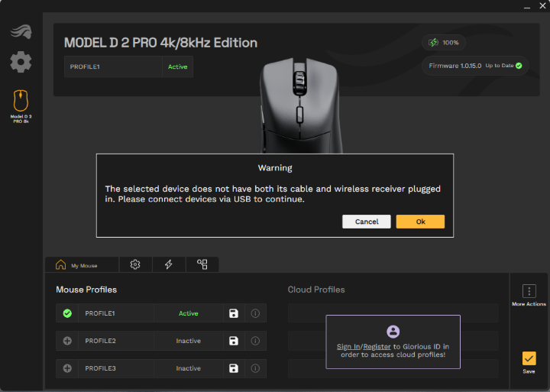Open the More Actions menu
This screenshot has width=550, height=392.
(529, 295)
